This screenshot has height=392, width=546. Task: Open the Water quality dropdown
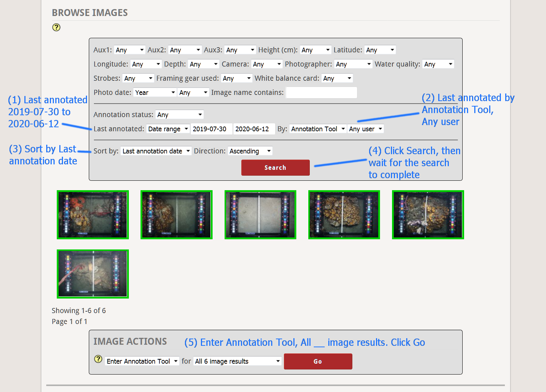[x=438, y=64]
